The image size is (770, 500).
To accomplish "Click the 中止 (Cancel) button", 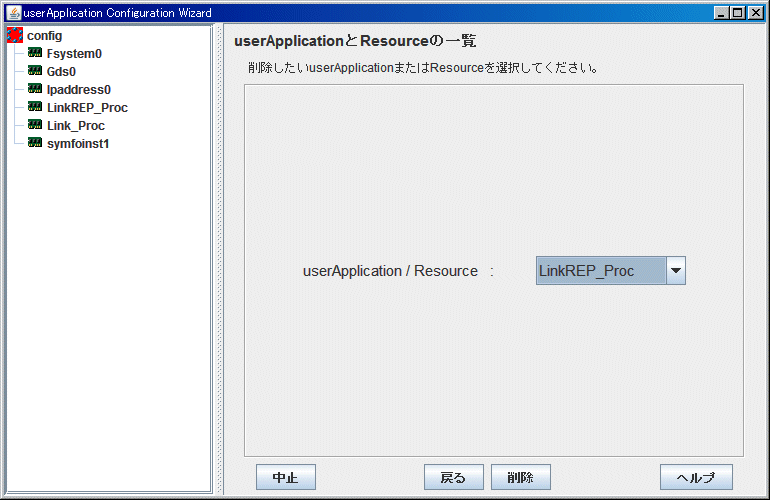I will 286,477.
